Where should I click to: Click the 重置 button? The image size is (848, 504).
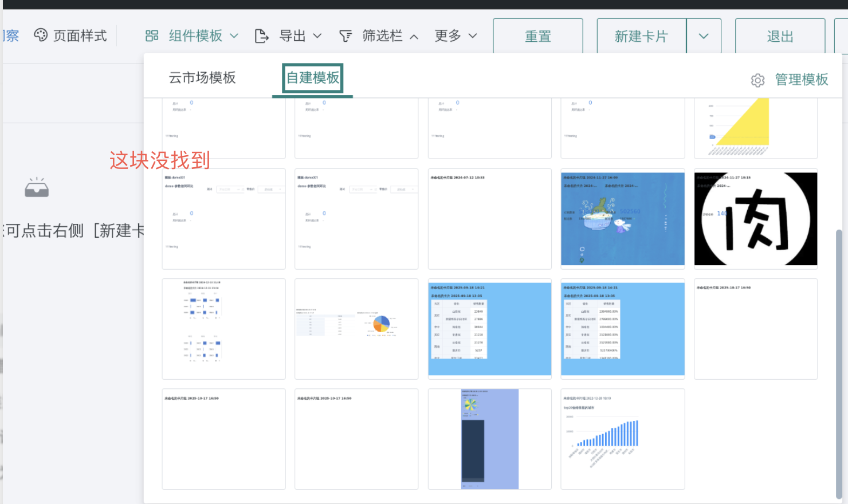[538, 36]
